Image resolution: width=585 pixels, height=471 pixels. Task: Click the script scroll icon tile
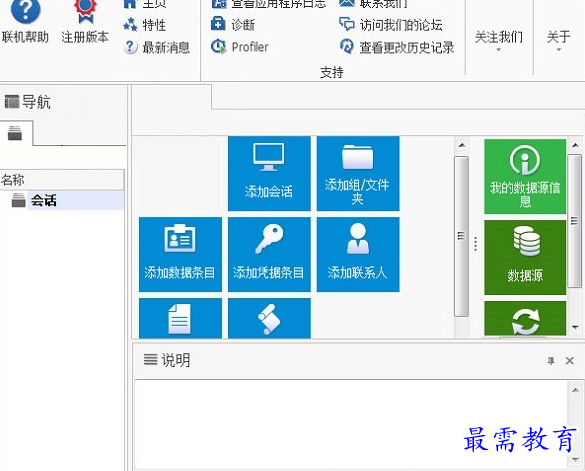pyautogui.click(x=269, y=318)
